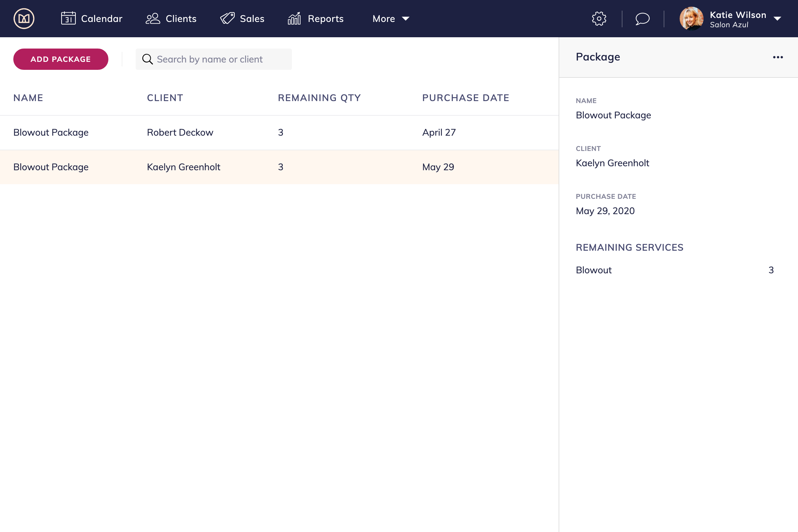Click the Sales tag icon
The image size is (798, 532).
click(x=227, y=19)
